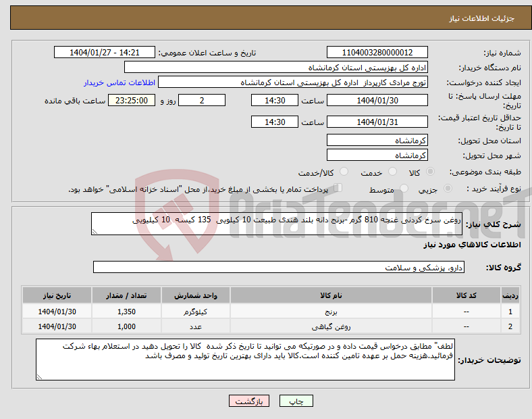Screen dimensions: 532x419
Task: Click the resize handle of the buyer notes textarea
Action: (x=39, y=377)
